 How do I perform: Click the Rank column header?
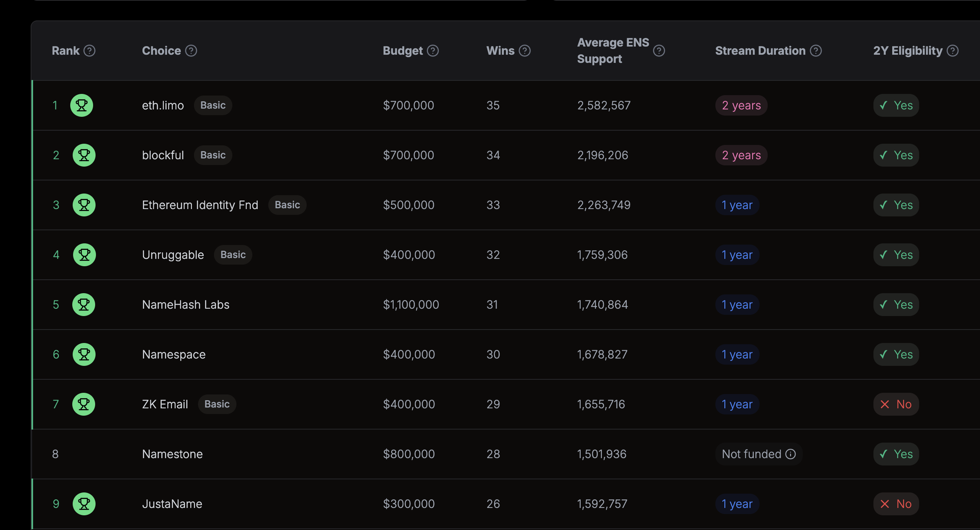66,51
